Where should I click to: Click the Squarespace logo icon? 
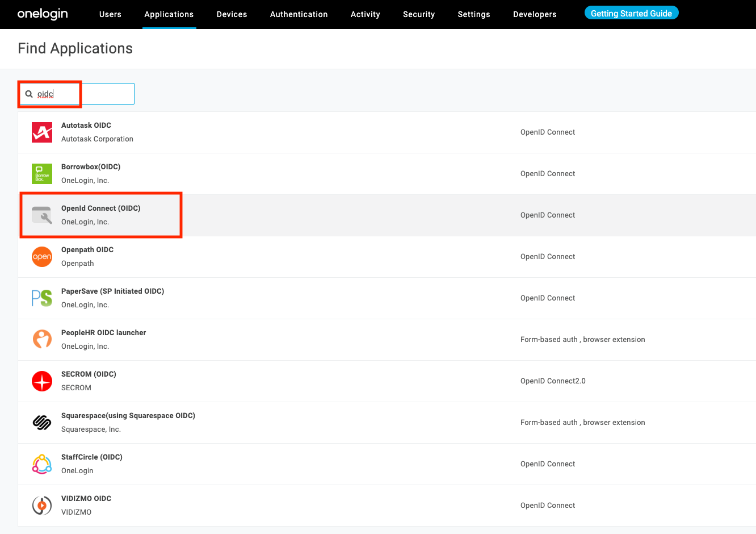pos(42,423)
